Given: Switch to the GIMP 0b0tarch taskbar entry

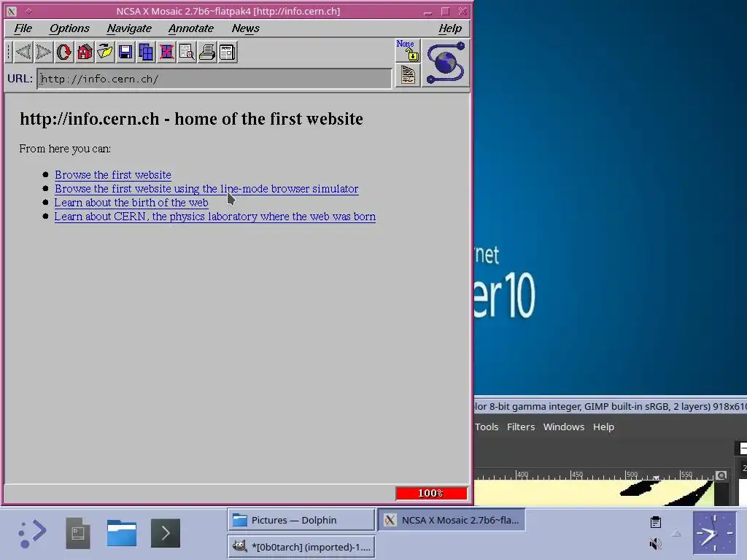Looking at the screenshot, I should tap(301, 547).
